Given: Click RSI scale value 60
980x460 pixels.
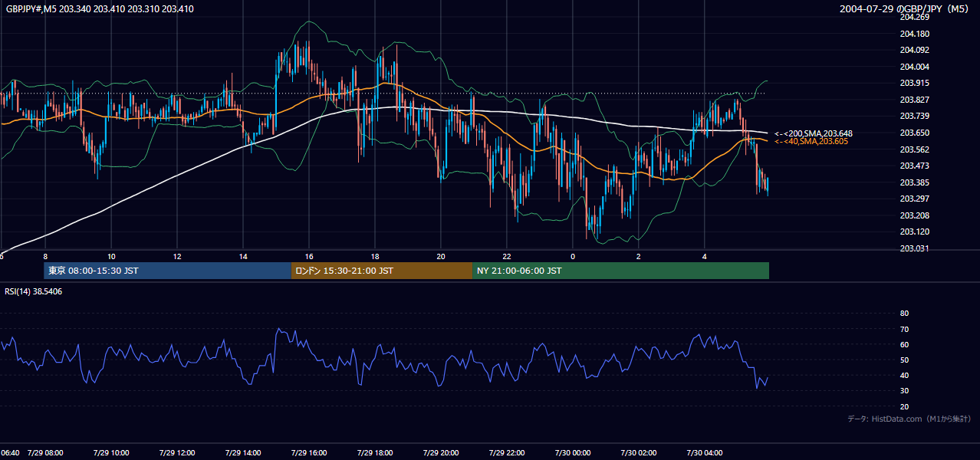Looking at the screenshot, I should 904,344.
